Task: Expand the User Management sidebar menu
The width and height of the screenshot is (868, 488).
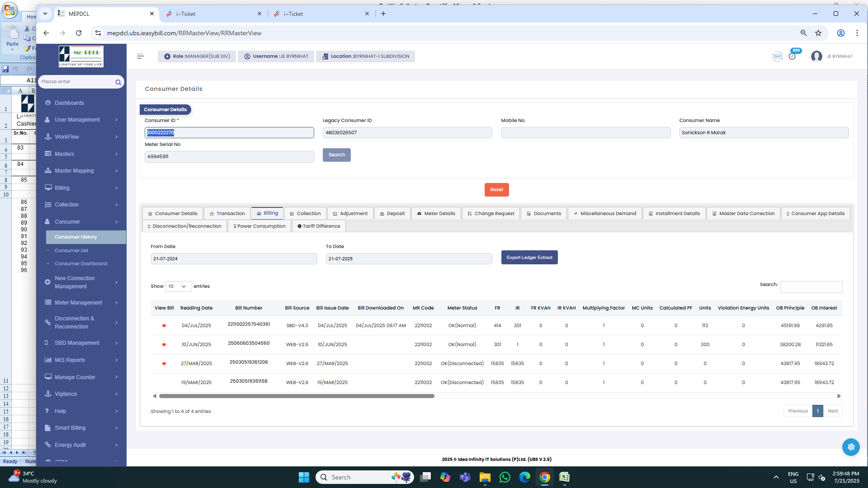Action: click(81, 120)
